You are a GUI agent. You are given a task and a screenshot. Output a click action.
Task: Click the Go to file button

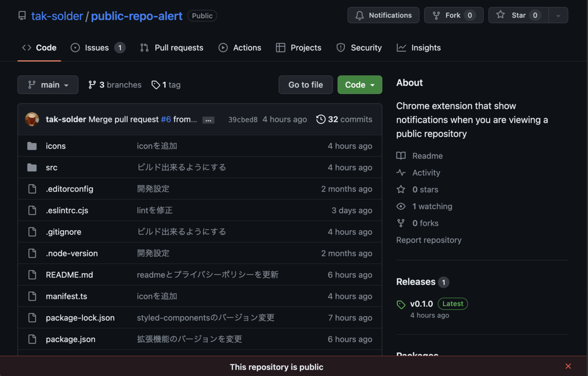tap(305, 85)
